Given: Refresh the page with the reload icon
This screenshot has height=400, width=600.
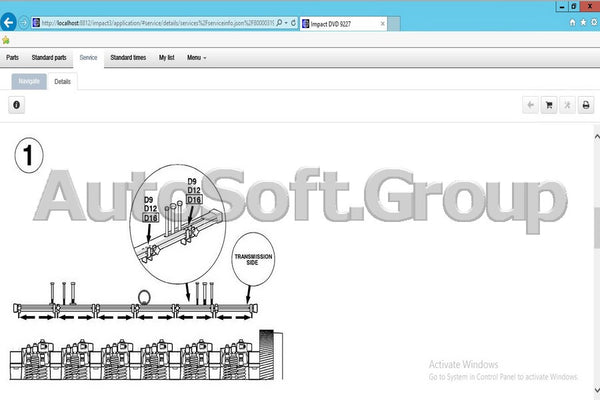Looking at the screenshot, I should [x=293, y=23].
